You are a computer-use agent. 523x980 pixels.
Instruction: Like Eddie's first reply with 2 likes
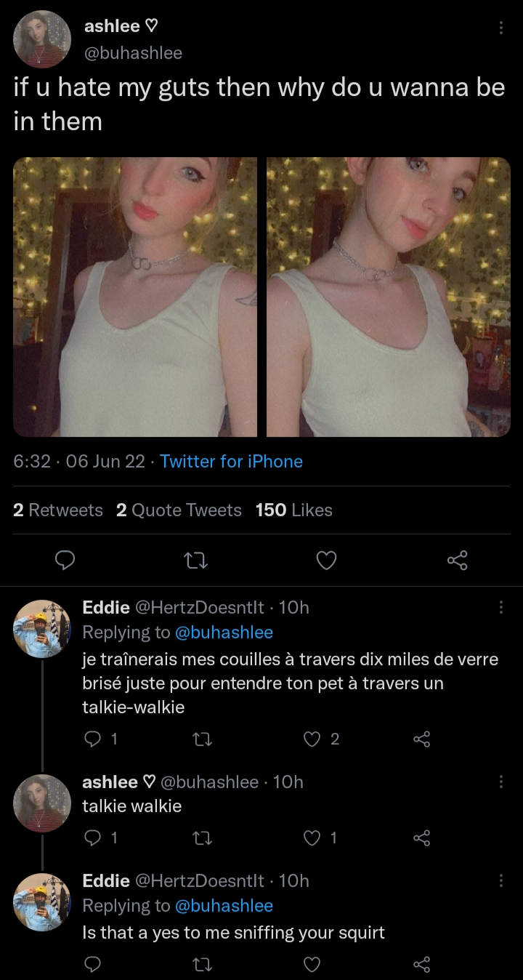312,739
